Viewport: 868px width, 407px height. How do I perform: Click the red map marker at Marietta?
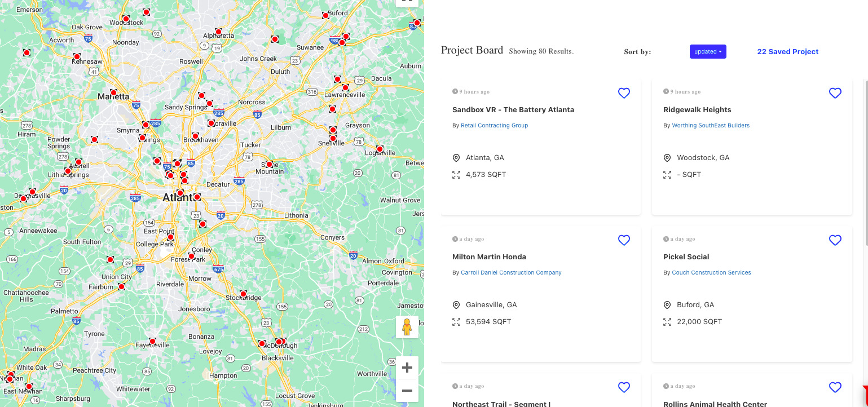(113, 93)
